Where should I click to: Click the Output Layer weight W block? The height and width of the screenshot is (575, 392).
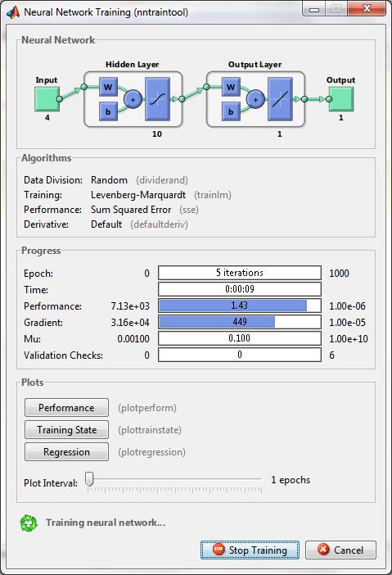click(x=231, y=88)
